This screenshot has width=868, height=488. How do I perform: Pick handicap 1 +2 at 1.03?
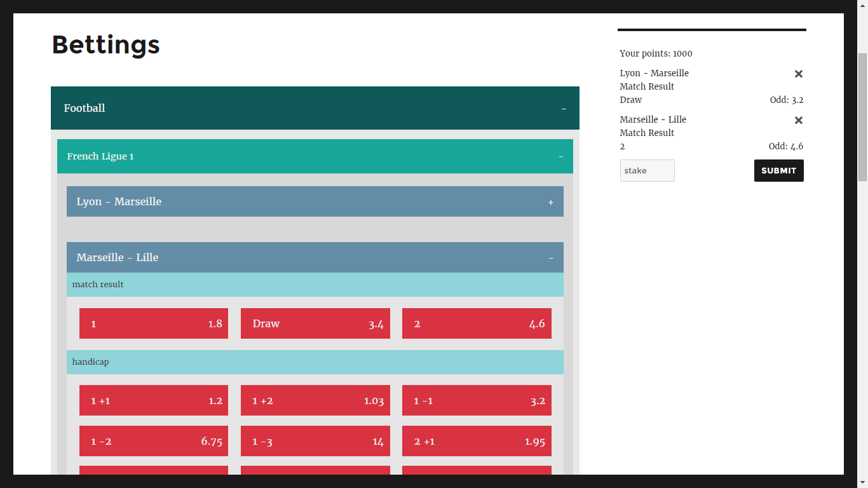click(x=315, y=400)
